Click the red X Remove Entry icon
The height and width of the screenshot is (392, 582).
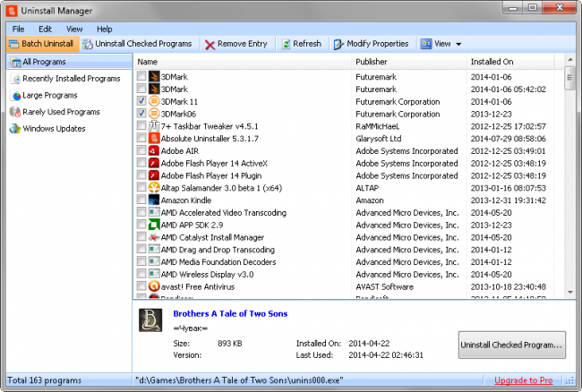(x=210, y=45)
